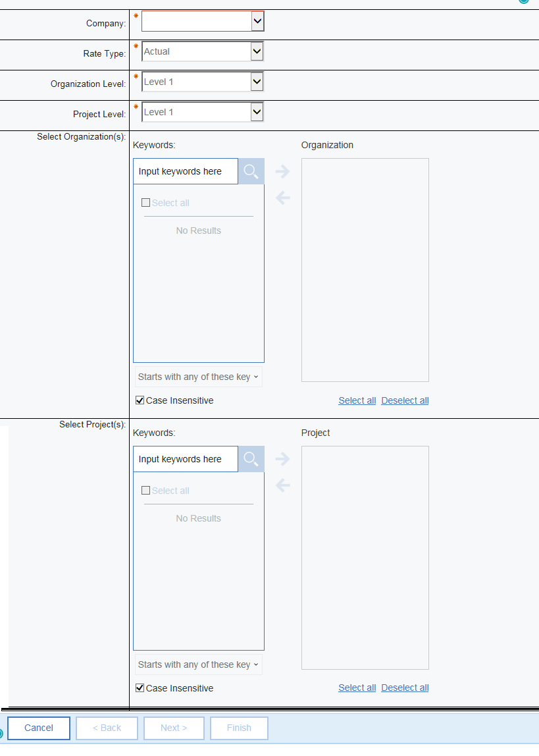Toggle Case Insensitive checkbox under Organizations

click(140, 400)
